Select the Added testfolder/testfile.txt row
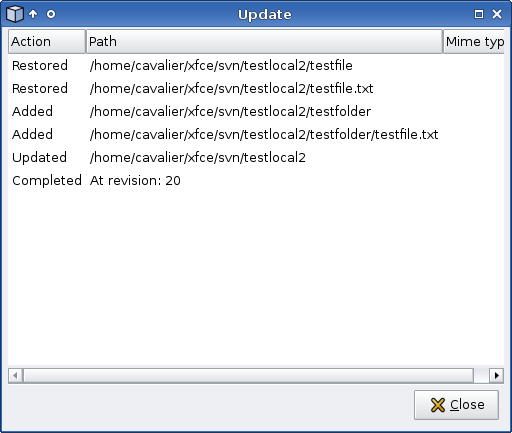This screenshot has width=512, height=433. point(256,134)
